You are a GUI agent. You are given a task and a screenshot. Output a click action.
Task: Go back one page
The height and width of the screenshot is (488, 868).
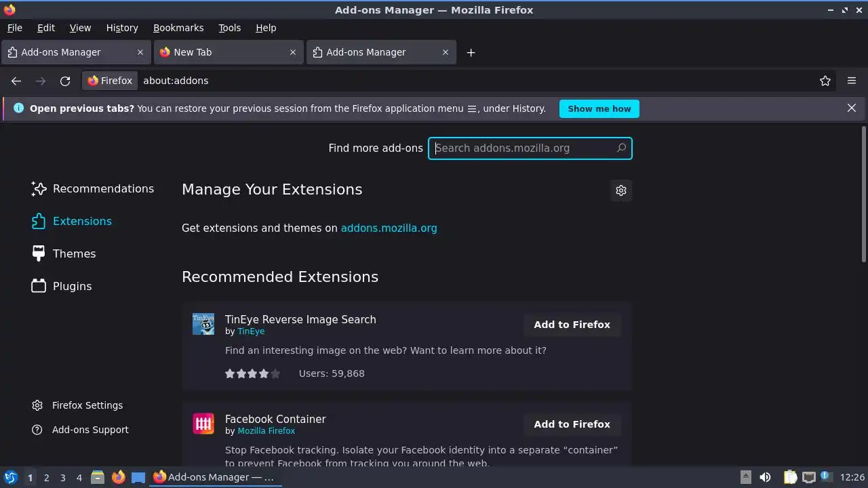click(x=16, y=81)
